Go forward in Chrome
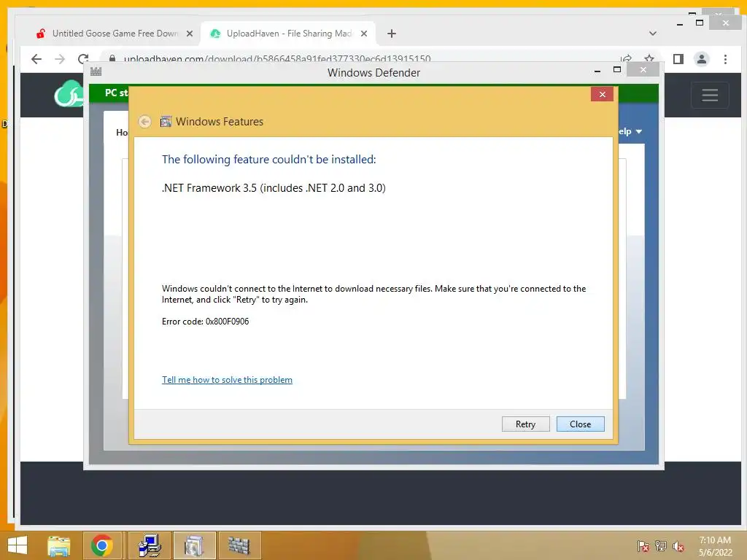Image resolution: width=747 pixels, height=560 pixels. coord(60,59)
